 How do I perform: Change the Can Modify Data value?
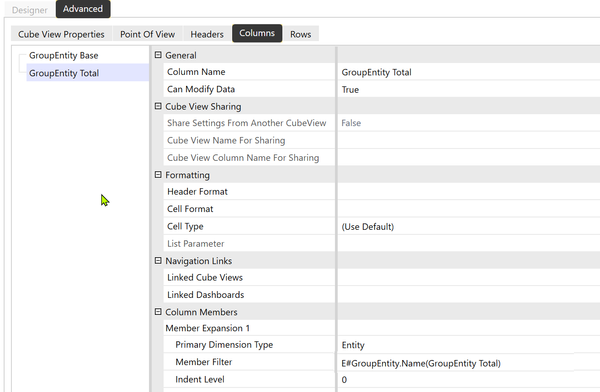tap(468, 89)
